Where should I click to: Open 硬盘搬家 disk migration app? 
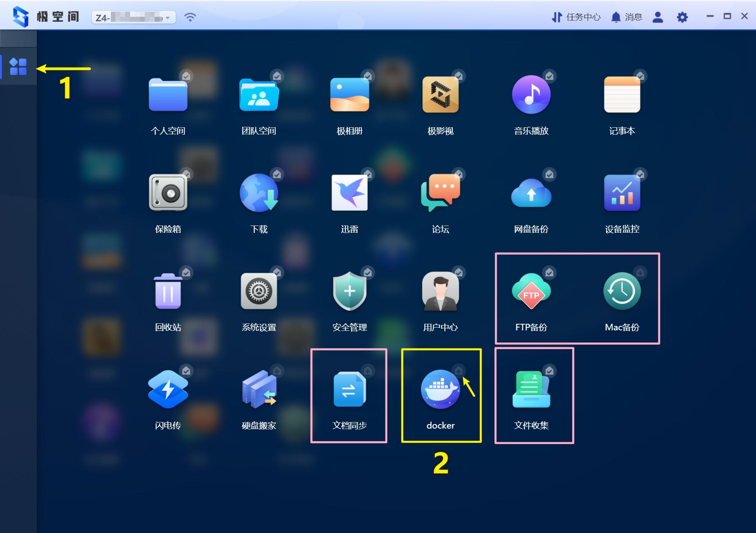[x=259, y=390]
